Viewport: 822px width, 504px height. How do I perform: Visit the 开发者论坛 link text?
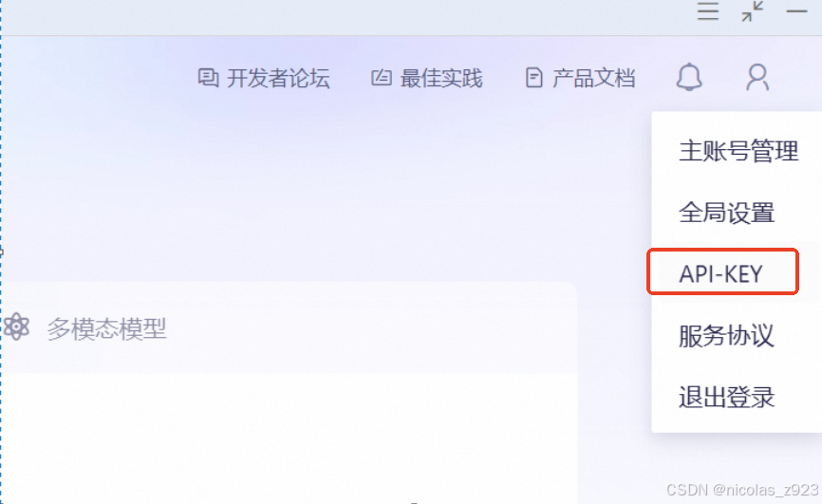[278, 78]
